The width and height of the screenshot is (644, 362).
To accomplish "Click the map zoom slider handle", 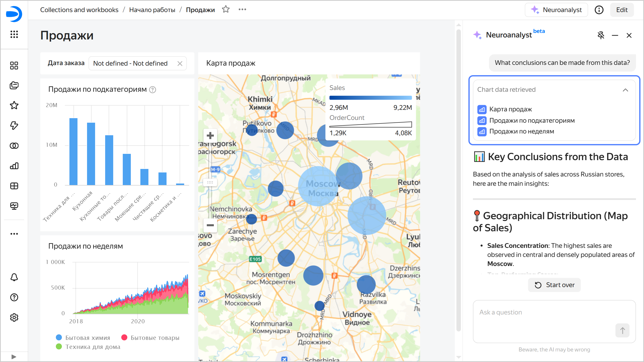I will pos(210,182).
